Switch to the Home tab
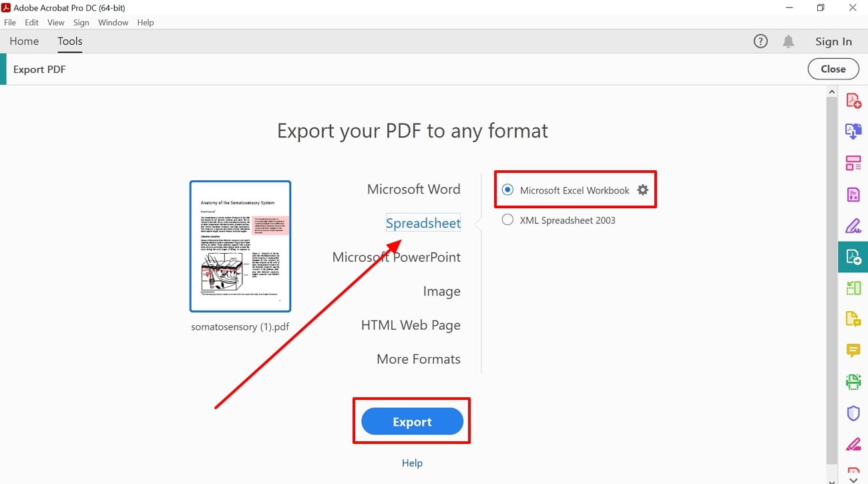 tap(24, 41)
